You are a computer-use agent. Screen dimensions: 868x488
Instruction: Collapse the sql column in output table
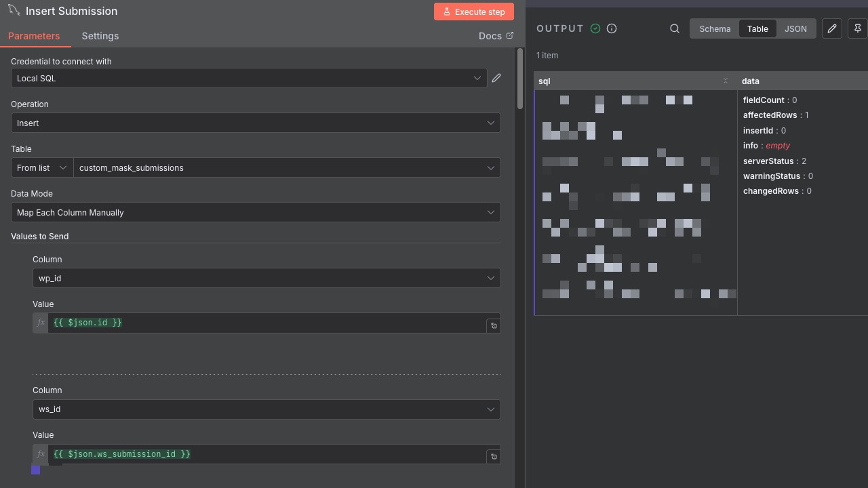(725, 81)
